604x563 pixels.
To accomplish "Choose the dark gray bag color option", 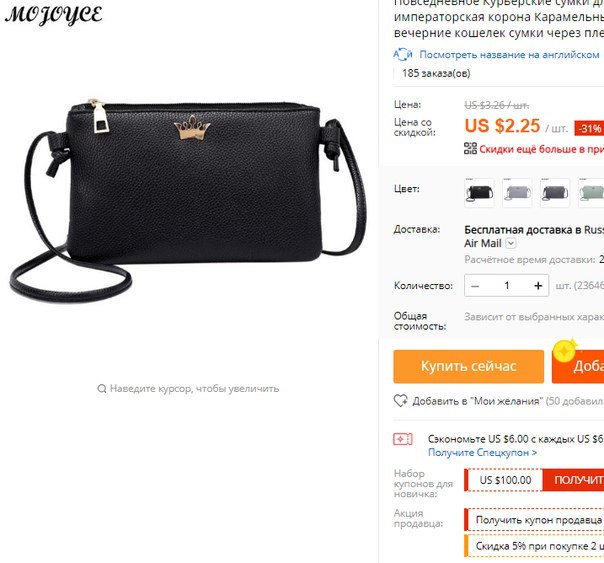I will [x=555, y=193].
